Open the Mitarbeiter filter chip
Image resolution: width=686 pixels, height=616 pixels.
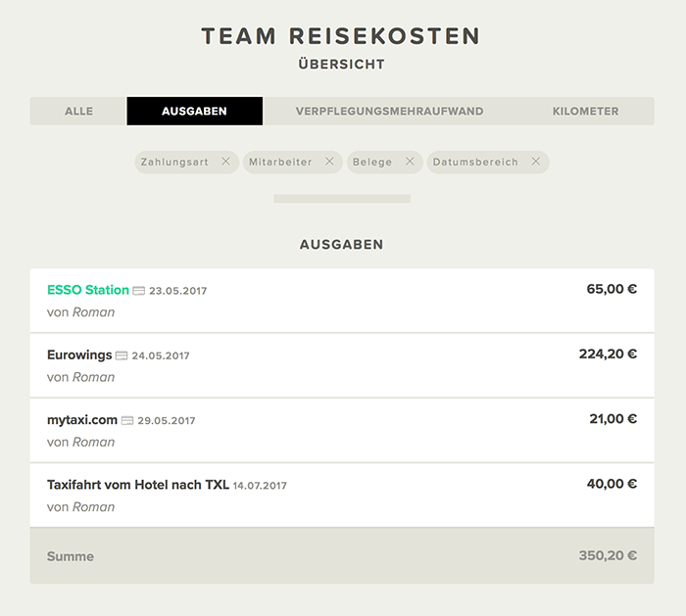pyautogui.click(x=280, y=163)
